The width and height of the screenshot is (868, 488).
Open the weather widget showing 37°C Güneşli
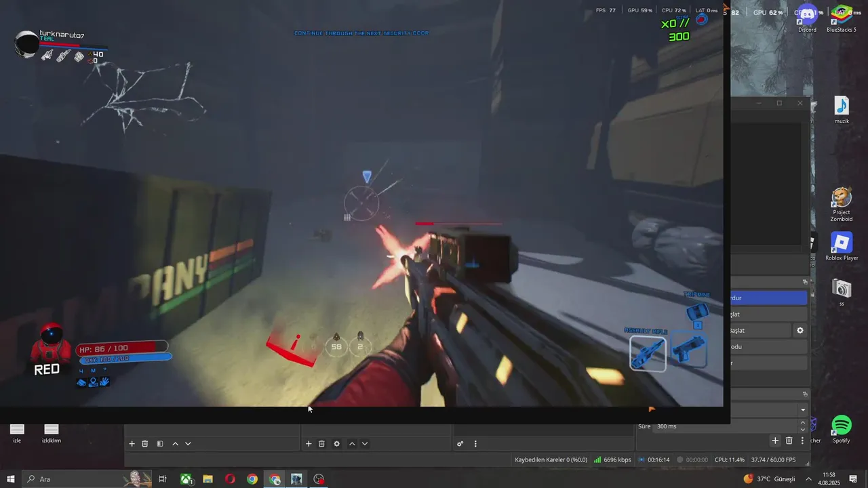pyautogui.click(x=769, y=479)
